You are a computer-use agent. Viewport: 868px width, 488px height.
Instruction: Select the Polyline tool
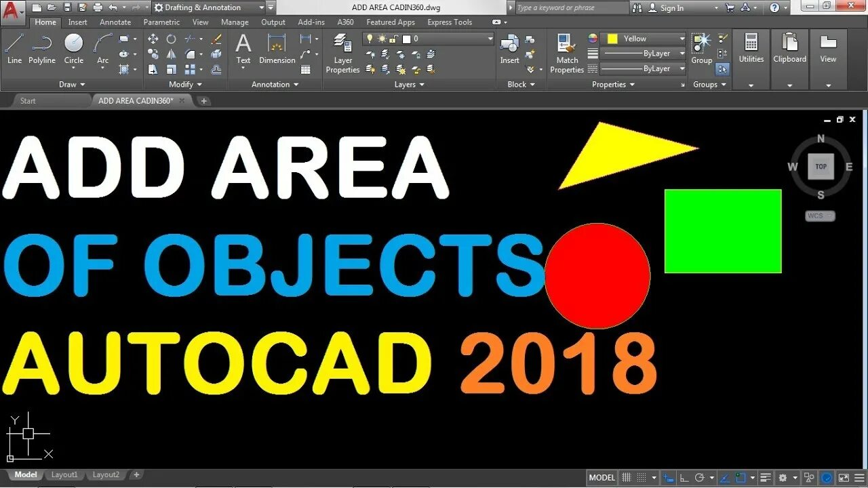42,49
